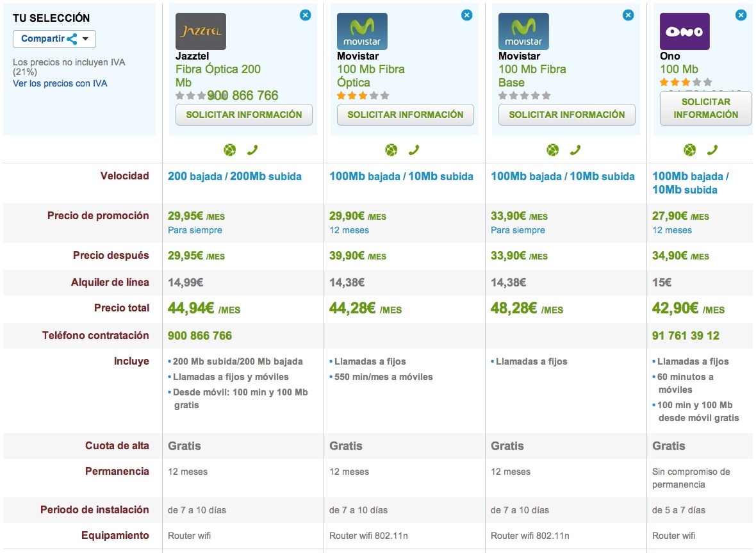Click 'de 5 a 7 días' installation period

pyautogui.click(x=679, y=510)
